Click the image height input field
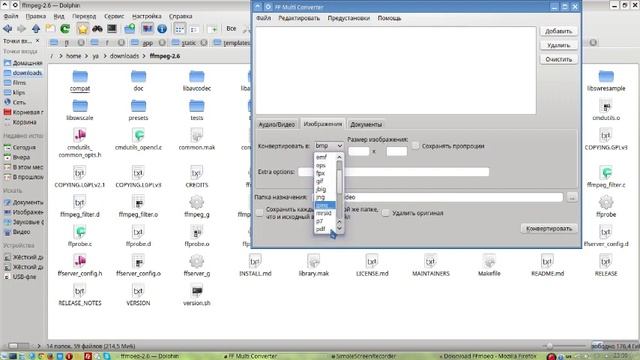Image resolution: width=640 pixels, height=360 pixels. click(x=397, y=151)
